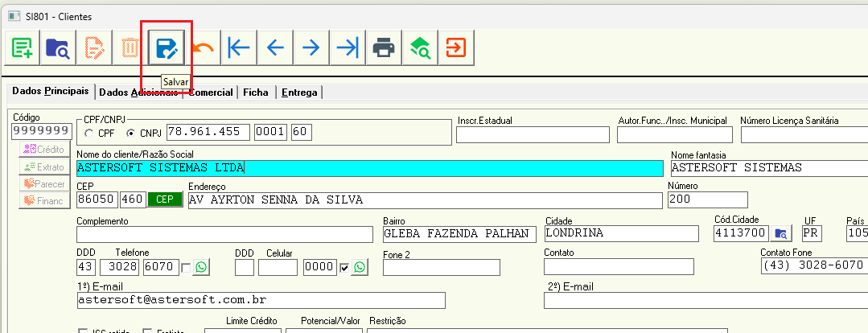The width and height of the screenshot is (868, 333).
Task: Click the CNPJ check digit field 60
Action: [x=302, y=132]
